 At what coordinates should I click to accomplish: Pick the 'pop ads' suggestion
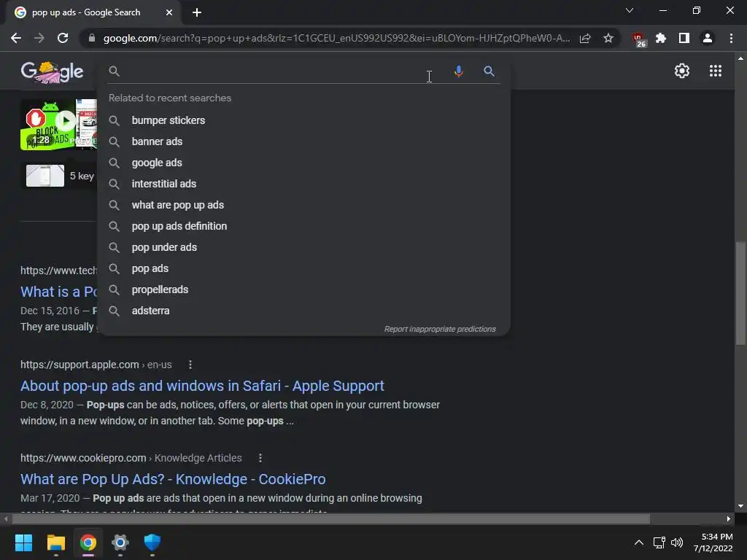[303, 268]
